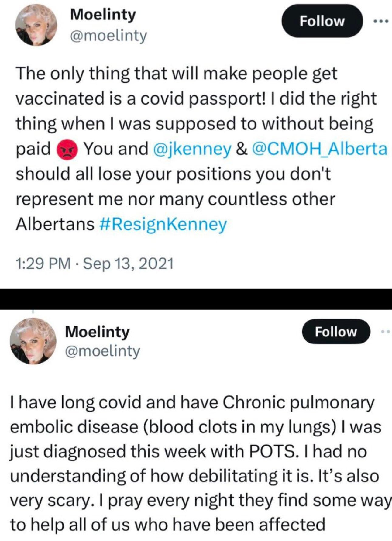Click the 1:29 PM time of the tweet

point(43,263)
